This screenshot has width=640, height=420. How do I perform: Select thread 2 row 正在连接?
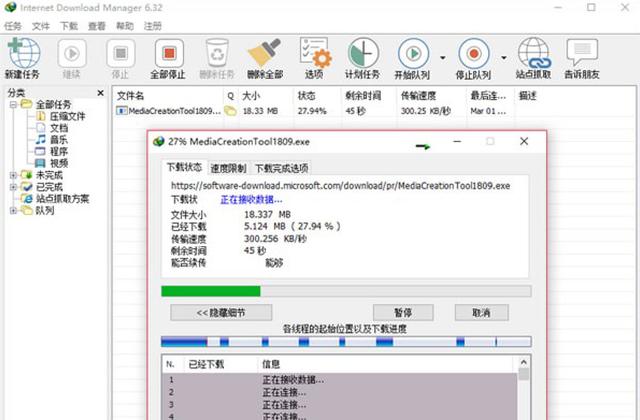point(340,392)
